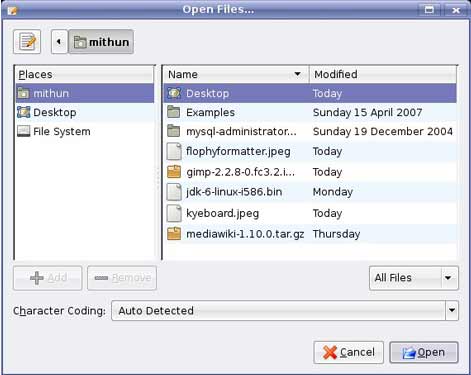Click the gimp-2.2.8 package icon
The width and height of the screenshot is (471, 375).
click(x=174, y=172)
